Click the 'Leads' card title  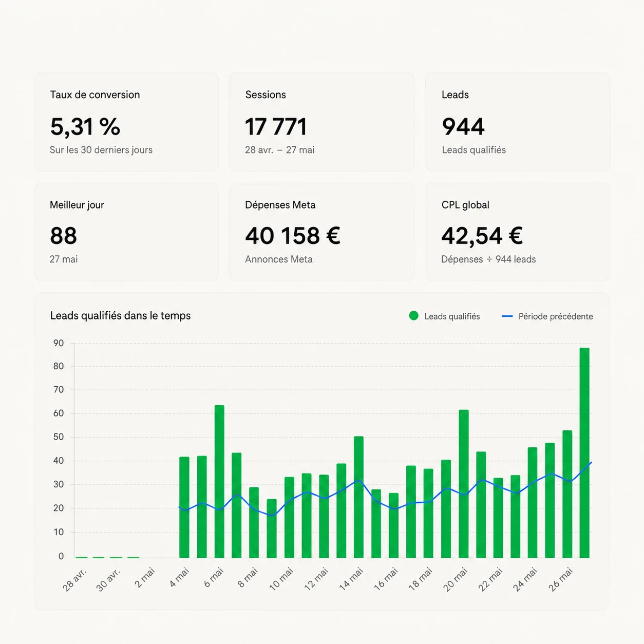455,94
